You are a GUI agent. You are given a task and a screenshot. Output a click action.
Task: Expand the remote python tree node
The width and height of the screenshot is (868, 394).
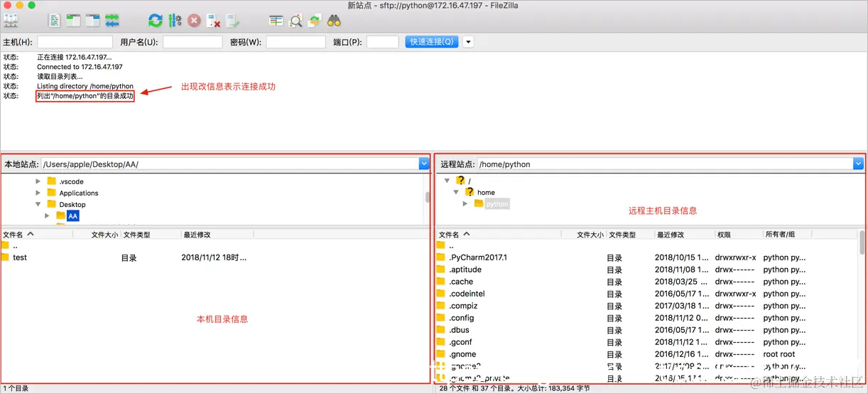[465, 203]
